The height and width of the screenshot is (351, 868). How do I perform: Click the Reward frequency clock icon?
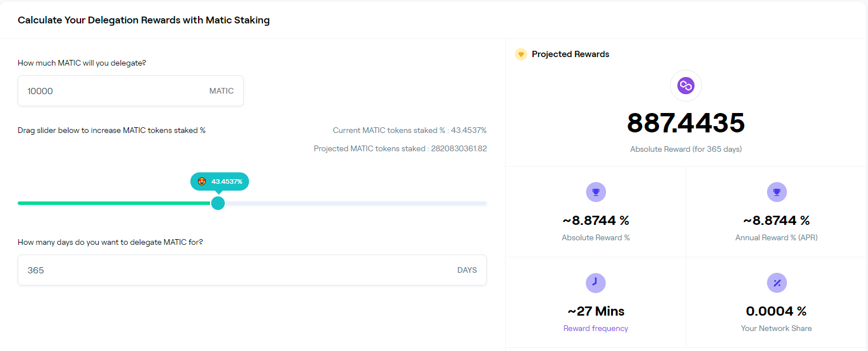[596, 283]
